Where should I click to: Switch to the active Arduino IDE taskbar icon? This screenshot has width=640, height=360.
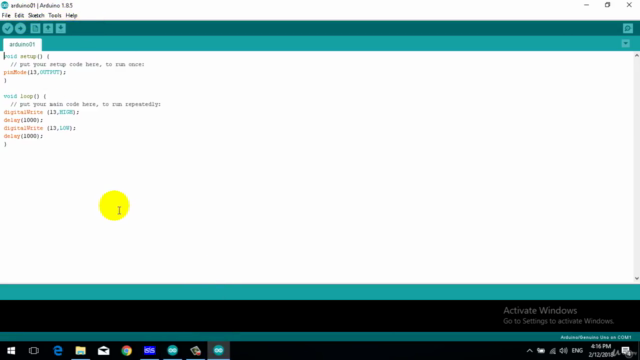(219, 351)
